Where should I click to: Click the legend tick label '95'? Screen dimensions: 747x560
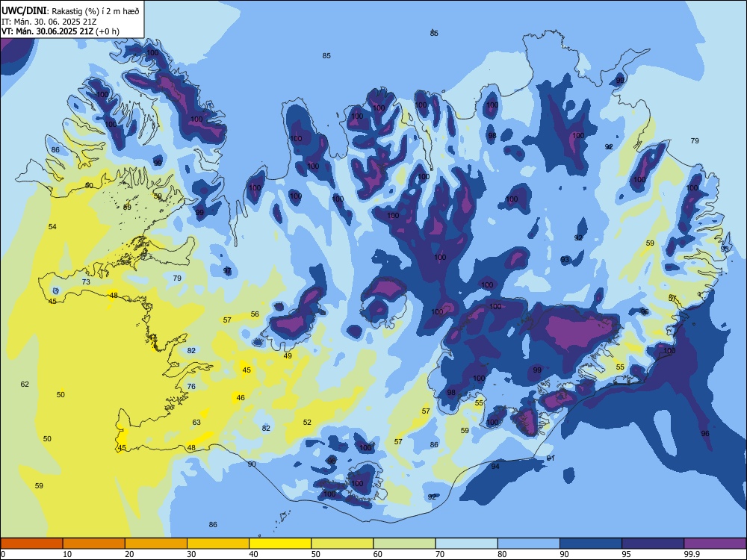coord(627,554)
